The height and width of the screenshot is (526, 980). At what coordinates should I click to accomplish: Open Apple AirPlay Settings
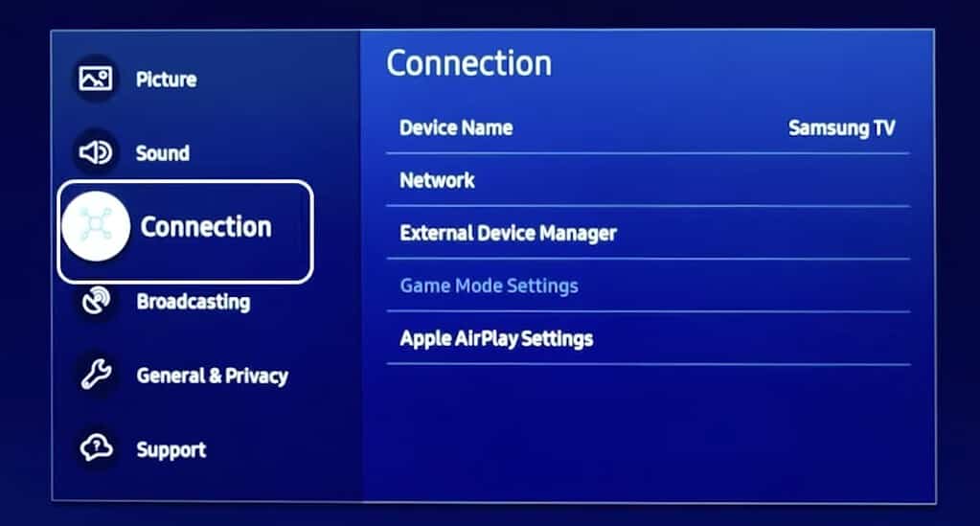[x=649, y=338]
